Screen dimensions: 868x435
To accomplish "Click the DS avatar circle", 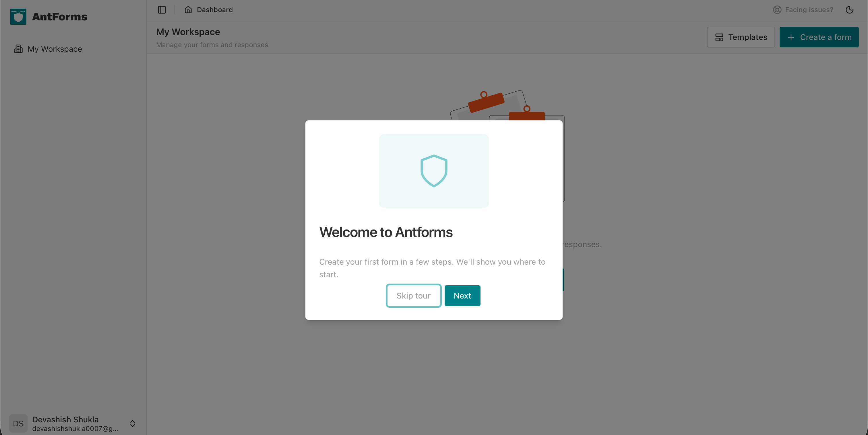I will point(18,424).
